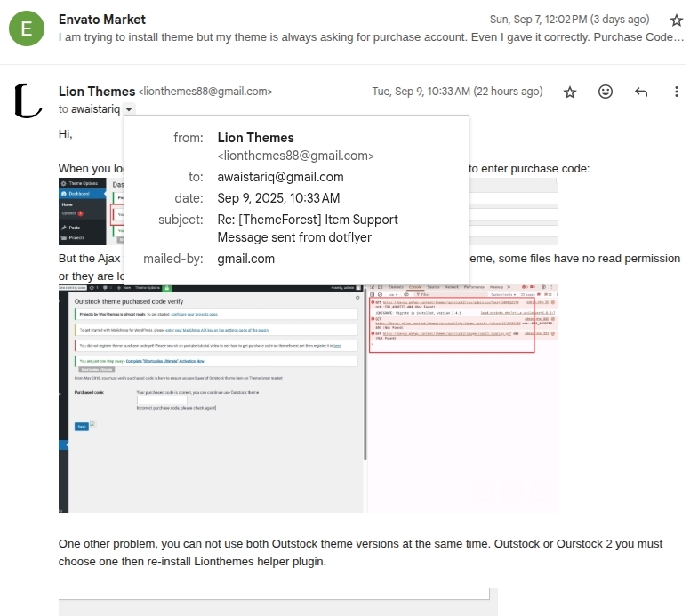Screen dimensions: 698x616
Task: Reply to the Lion Themes email
Action: tap(641, 92)
